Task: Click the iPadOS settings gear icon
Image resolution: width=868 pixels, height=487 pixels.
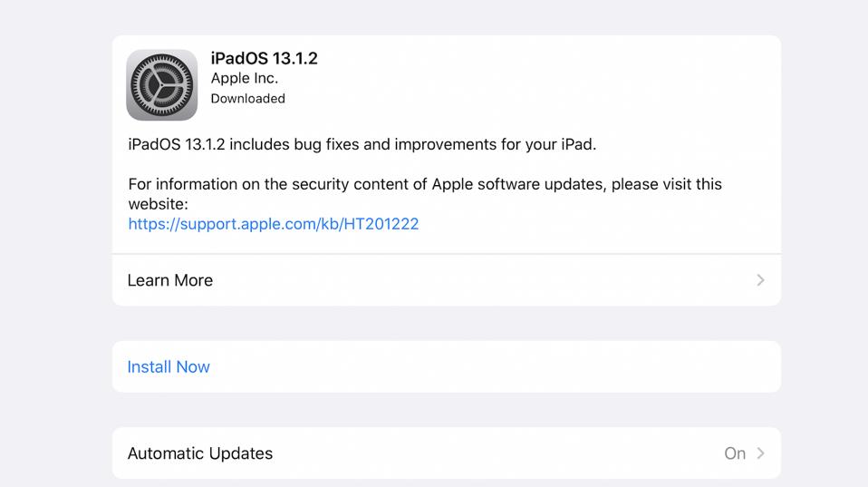Action: (161, 84)
